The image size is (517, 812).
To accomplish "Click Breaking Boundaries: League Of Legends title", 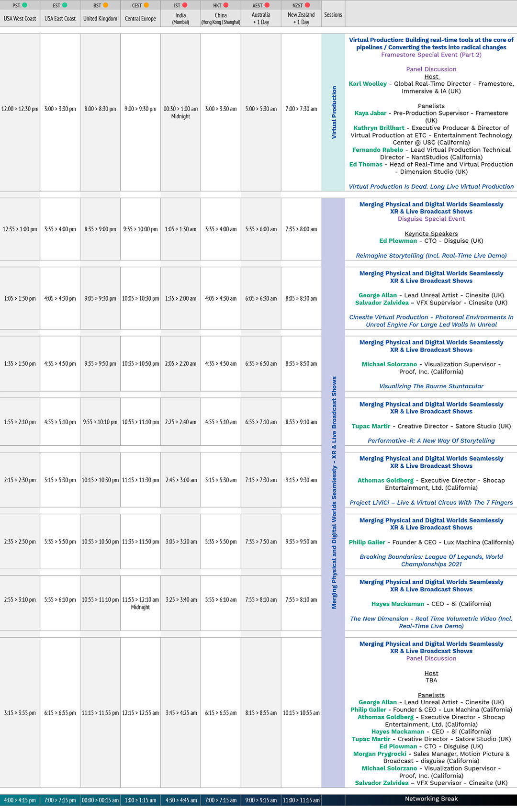I will 431,561.
